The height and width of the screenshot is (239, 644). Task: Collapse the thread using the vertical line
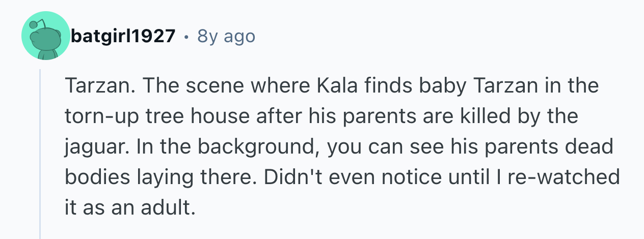[x=40, y=153]
